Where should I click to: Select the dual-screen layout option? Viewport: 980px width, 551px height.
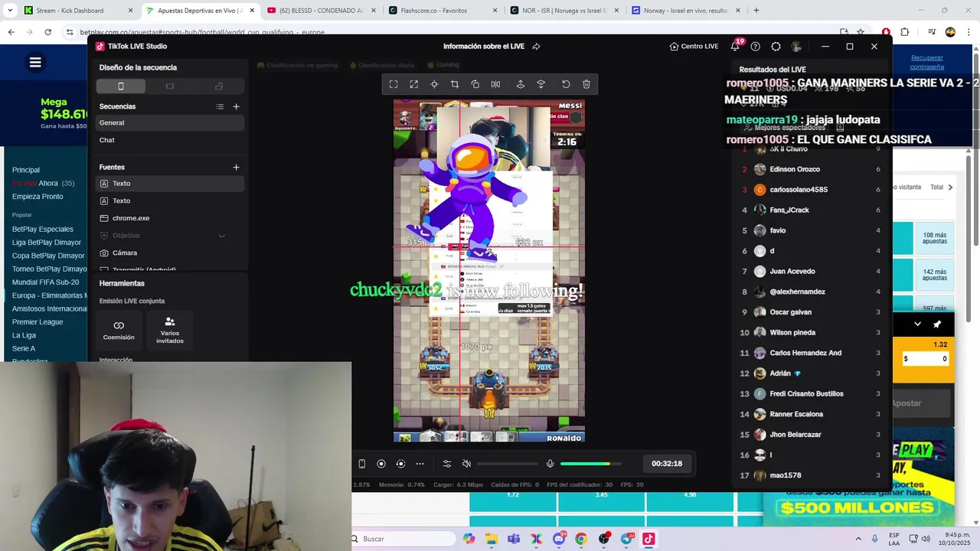tap(219, 86)
